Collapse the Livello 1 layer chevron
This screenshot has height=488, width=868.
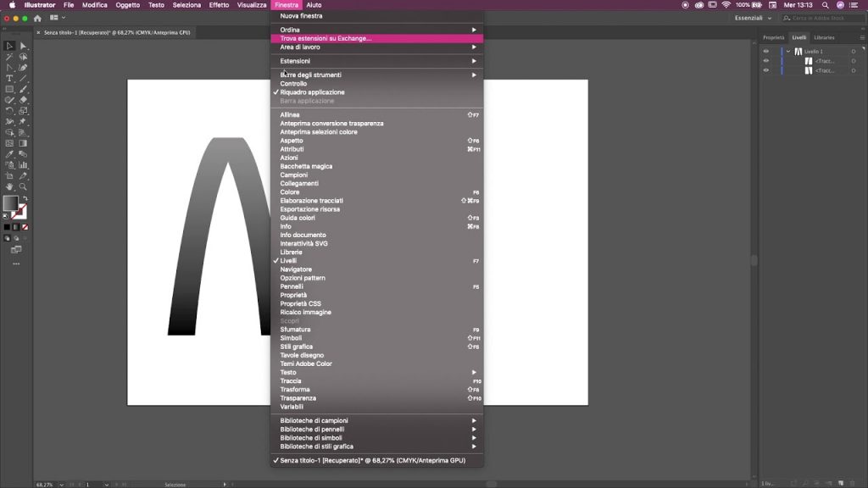coord(788,52)
